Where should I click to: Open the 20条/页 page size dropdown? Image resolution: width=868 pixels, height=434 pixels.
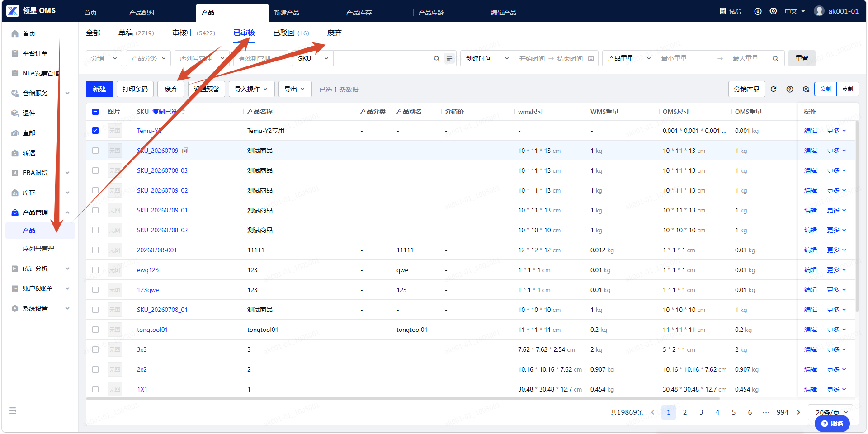coord(831,412)
